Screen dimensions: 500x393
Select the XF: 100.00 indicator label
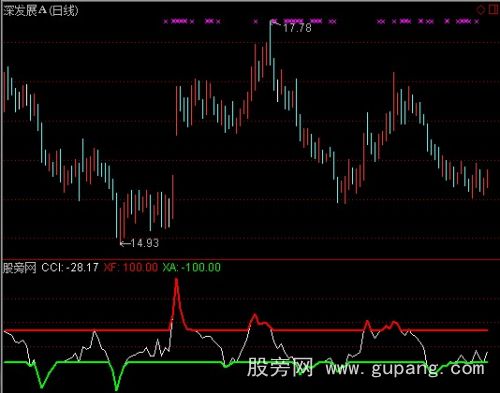[x=130, y=267]
